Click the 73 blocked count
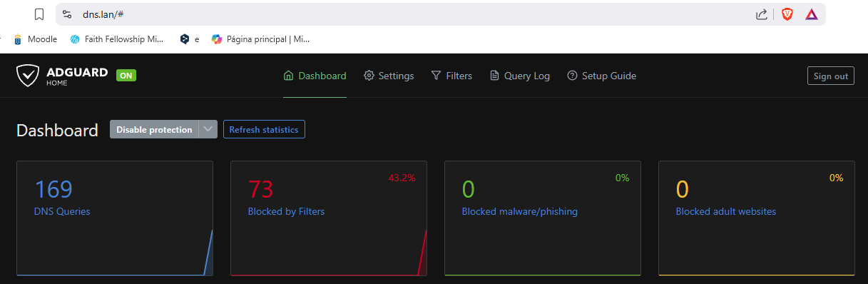Image resolution: width=868 pixels, height=284 pixels. [261, 189]
